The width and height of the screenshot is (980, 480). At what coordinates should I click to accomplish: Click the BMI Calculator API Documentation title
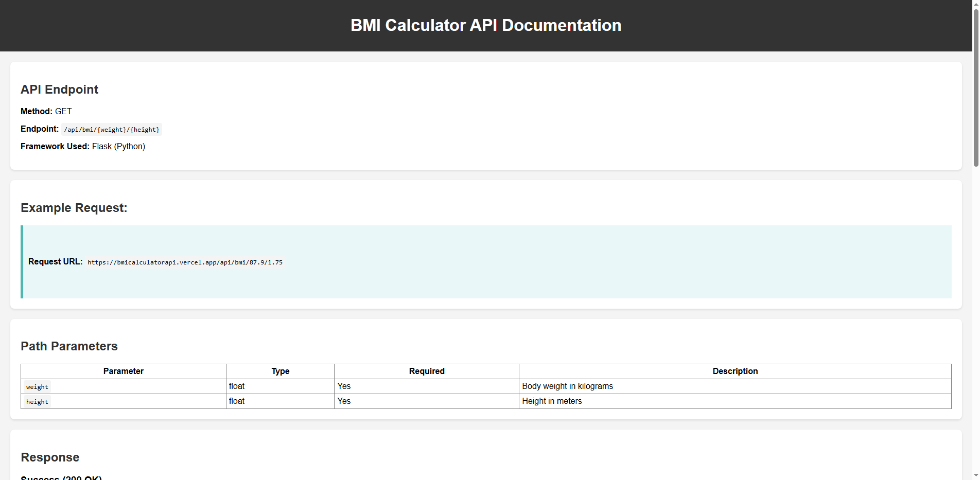click(486, 25)
